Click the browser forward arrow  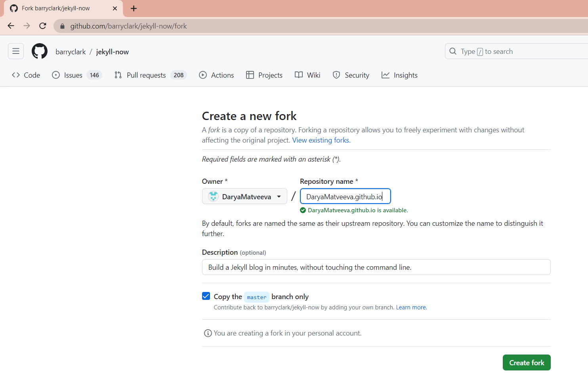coord(27,26)
